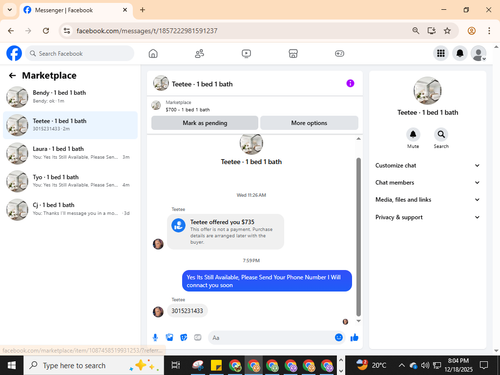Expand Customize chat section
Screen dimensions: 500x375
[428, 165]
